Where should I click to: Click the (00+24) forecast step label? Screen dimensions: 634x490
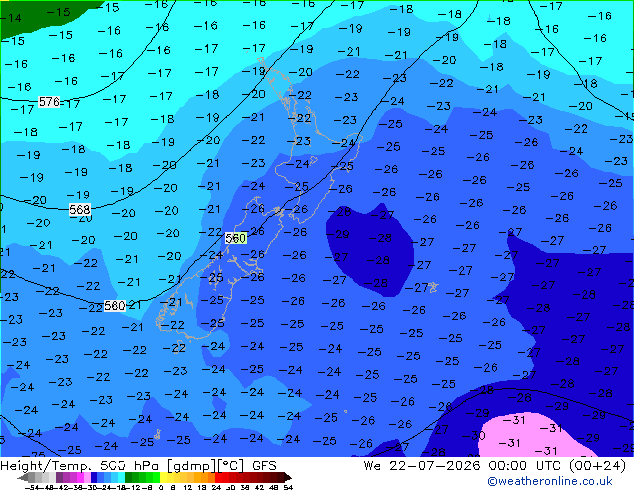tap(597, 466)
